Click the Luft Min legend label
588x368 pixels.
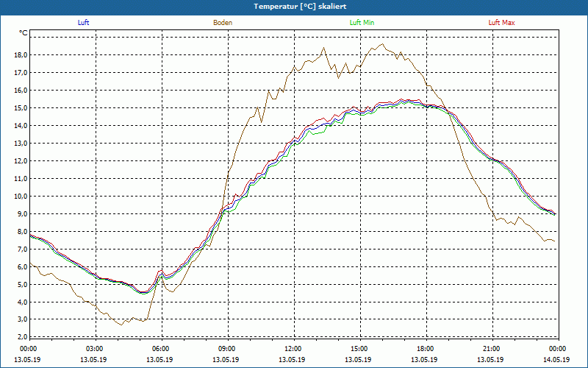pos(362,23)
